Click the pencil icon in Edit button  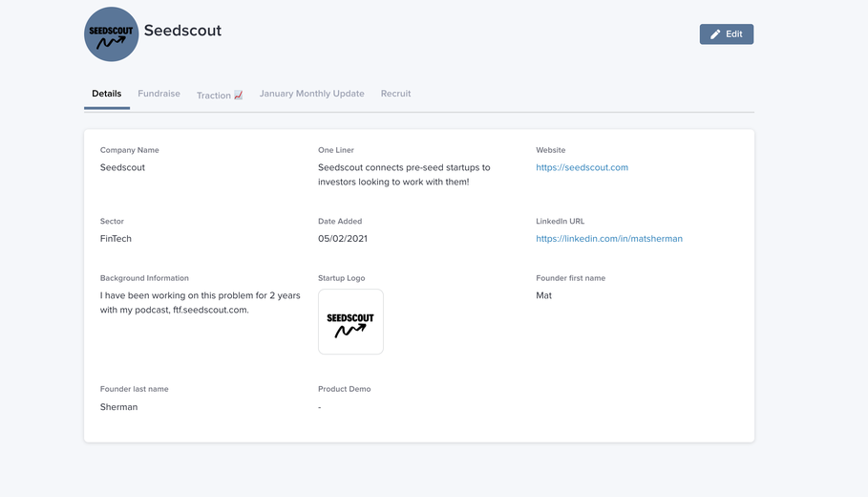pyautogui.click(x=715, y=34)
